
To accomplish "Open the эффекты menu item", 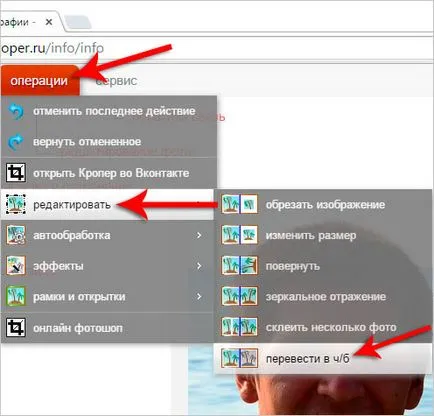I will pyautogui.click(x=107, y=266).
